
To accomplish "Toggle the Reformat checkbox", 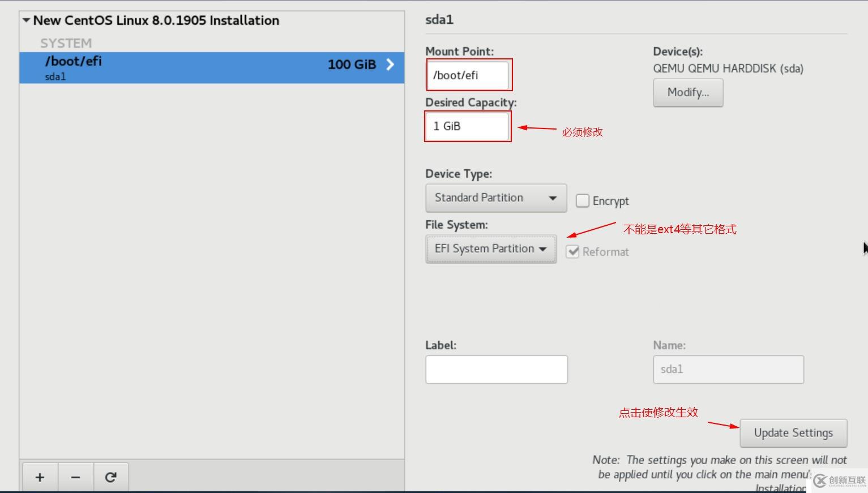I will pyautogui.click(x=572, y=252).
